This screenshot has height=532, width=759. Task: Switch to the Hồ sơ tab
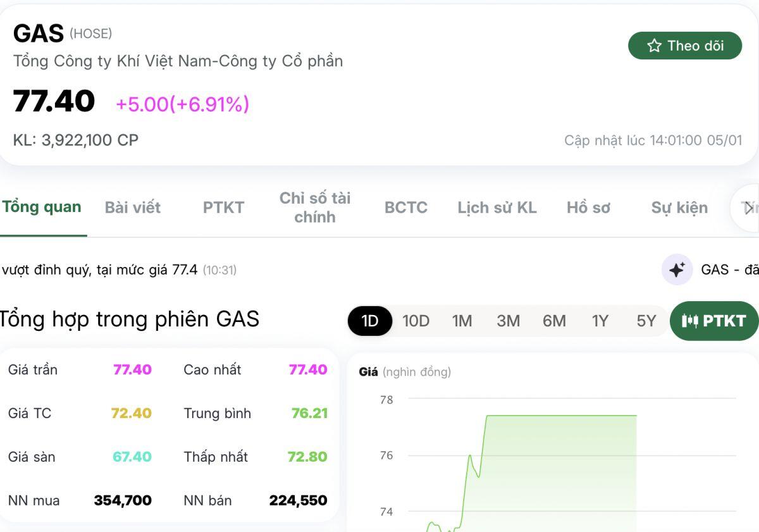pyautogui.click(x=588, y=207)
